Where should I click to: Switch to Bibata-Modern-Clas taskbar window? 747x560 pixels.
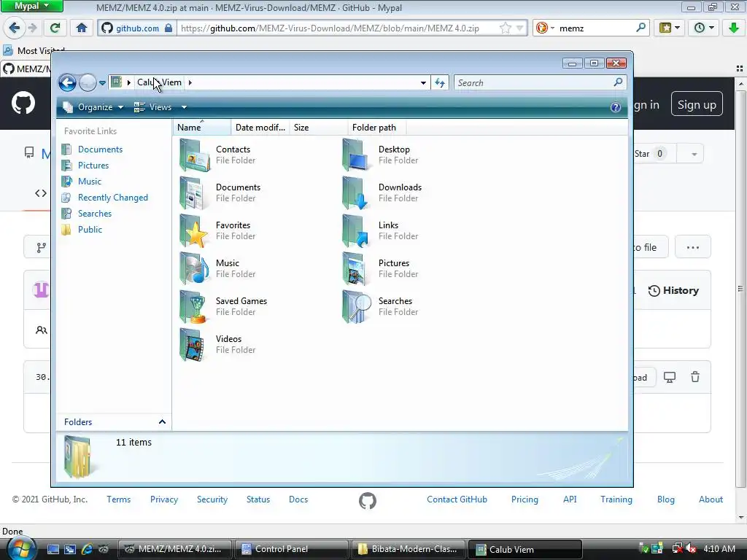[x=409, y=549]
